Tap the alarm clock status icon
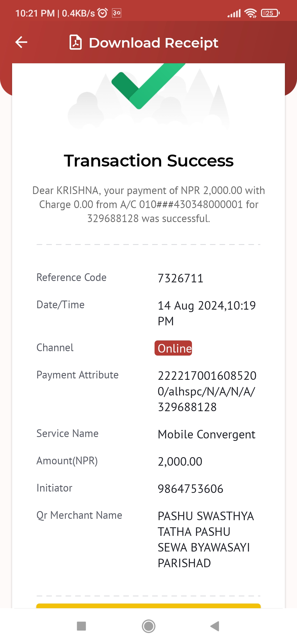 [103, 13]
